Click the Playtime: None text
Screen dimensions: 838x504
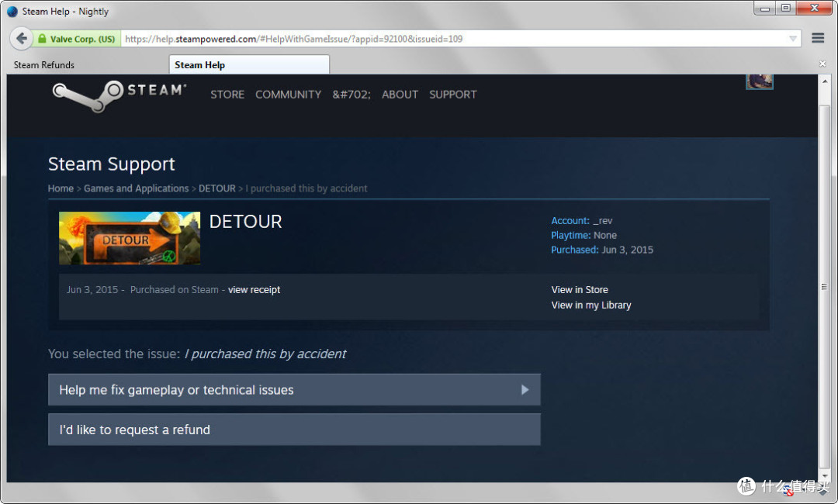[x=583, y=236]
